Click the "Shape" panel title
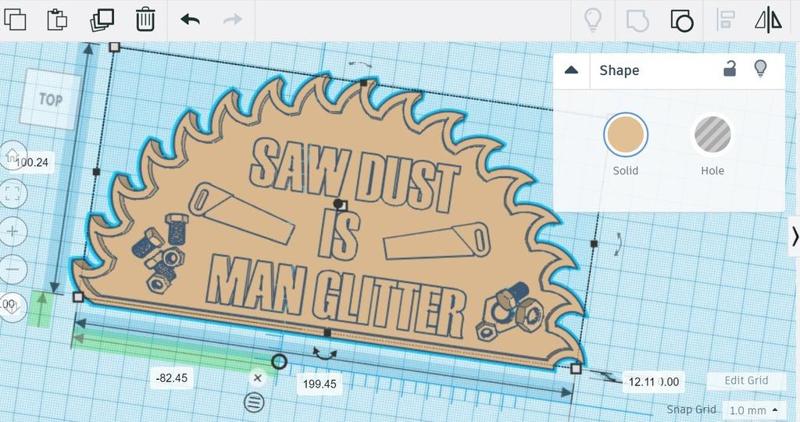Image resolution: width=800 pixels, height=422 pixels. coord(619,70)
